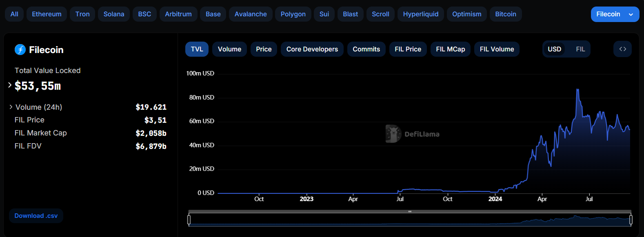Open the Polygon chain link
Viewport: 644px width, 237px height.
point(293,14)
